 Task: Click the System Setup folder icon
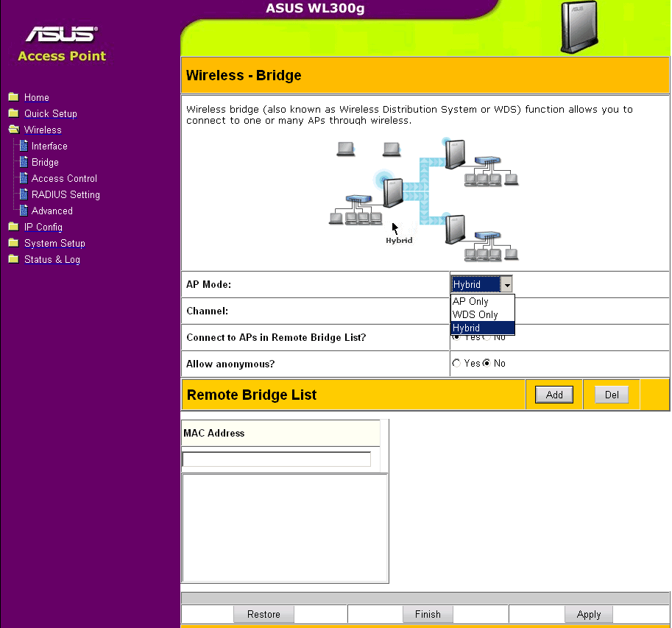coord(14,243)
